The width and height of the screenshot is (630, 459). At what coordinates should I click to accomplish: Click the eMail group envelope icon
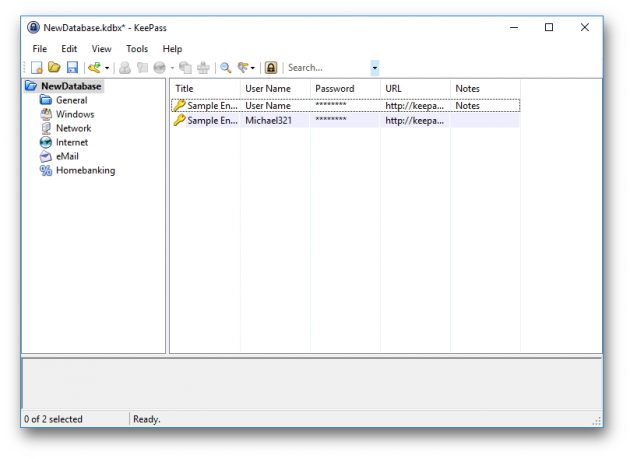[x=46, y=156]
